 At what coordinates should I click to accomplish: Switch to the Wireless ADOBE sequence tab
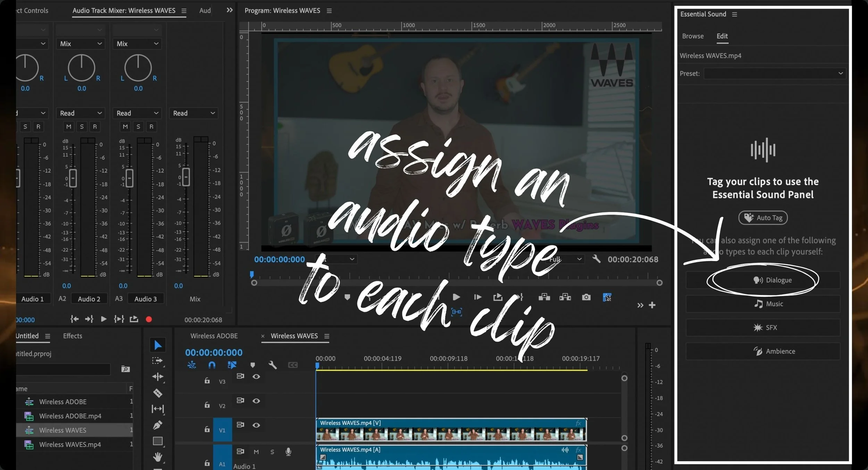click(214, 336)
